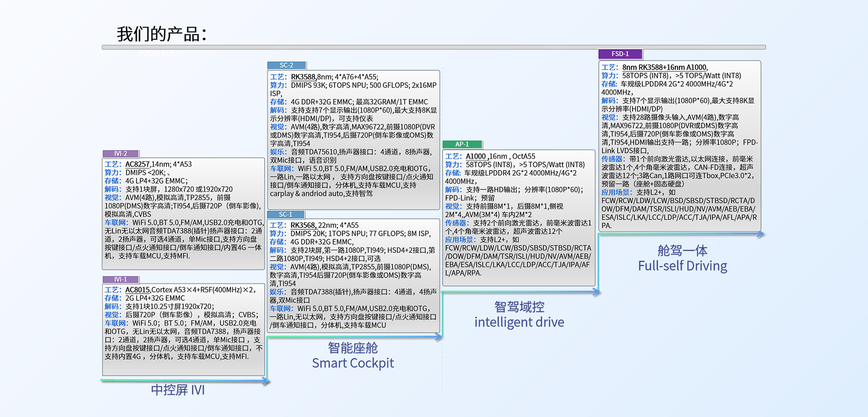Image resolution: width=868 pixels, height=417 pixels.
Task: Click 58TOPS (INT8) text in FSD-1 box
Action: pos(645,76)
